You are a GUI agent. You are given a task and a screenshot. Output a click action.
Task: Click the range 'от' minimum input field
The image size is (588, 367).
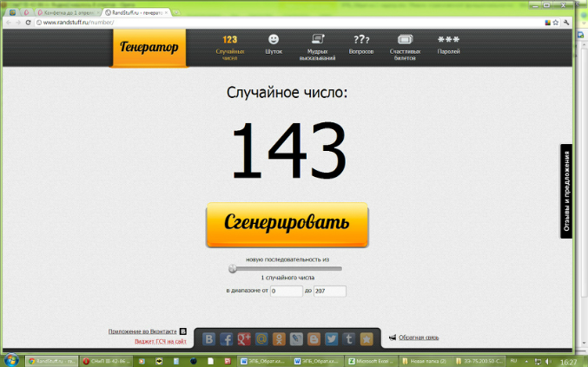click(x=286, y=292)
